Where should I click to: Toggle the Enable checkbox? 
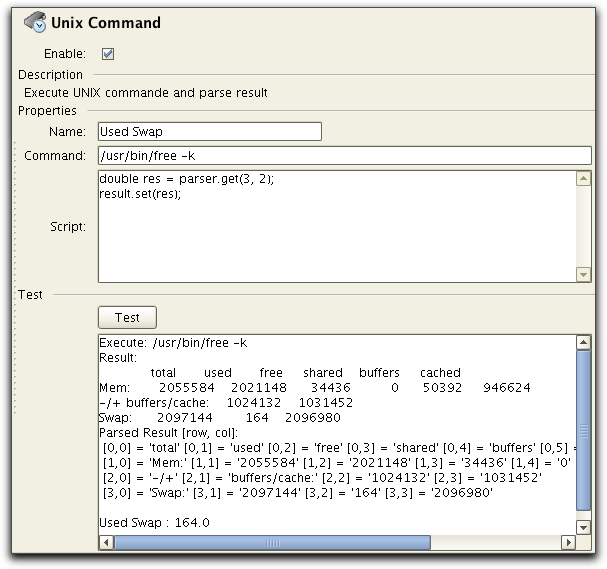[x=108, y=54]
